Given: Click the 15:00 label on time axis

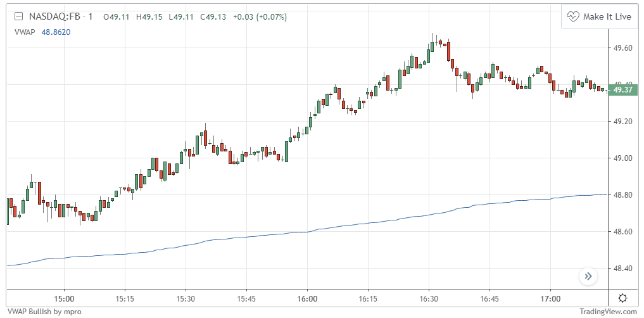Looking at the screenshot, I should 64,298.
